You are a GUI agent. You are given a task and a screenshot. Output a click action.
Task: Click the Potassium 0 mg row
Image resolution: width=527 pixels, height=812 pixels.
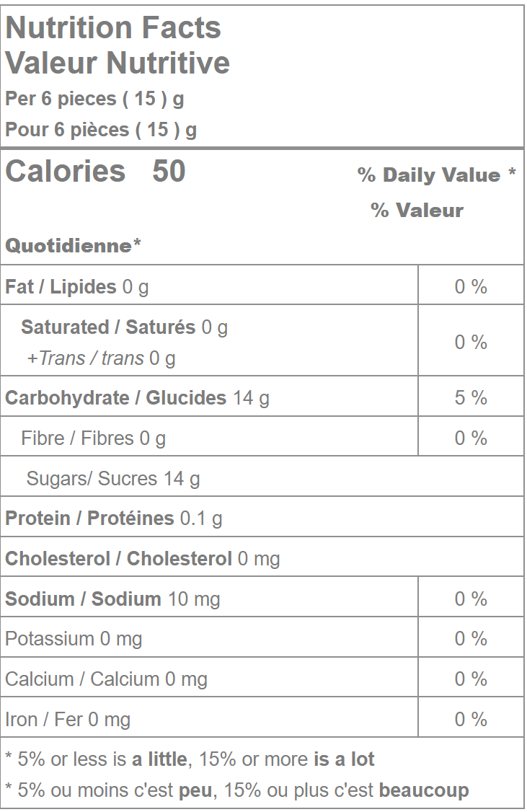(74, 639)
